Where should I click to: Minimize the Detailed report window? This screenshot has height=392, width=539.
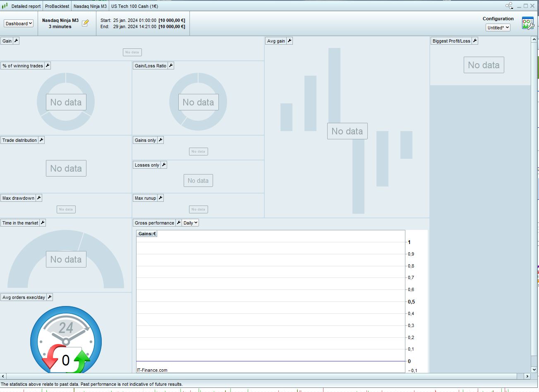[x=519, y=6]
